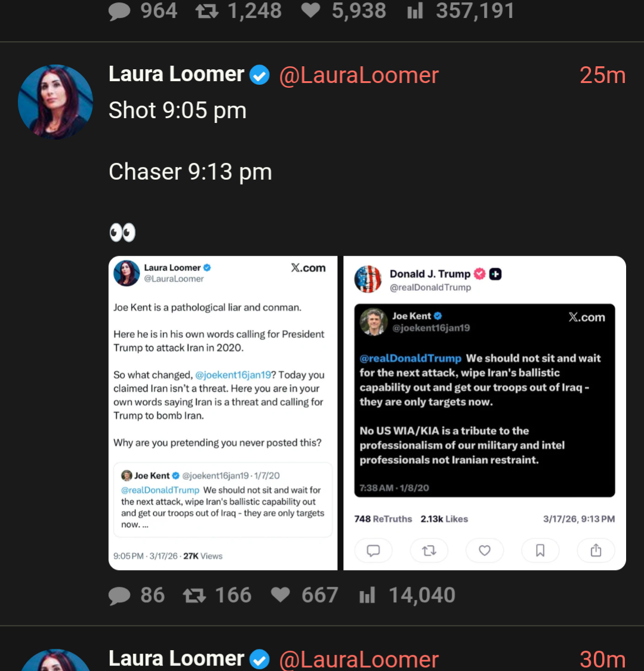Click the "Shot 9:05 pm" post text
644x671 pixels.
coord(177,110)
